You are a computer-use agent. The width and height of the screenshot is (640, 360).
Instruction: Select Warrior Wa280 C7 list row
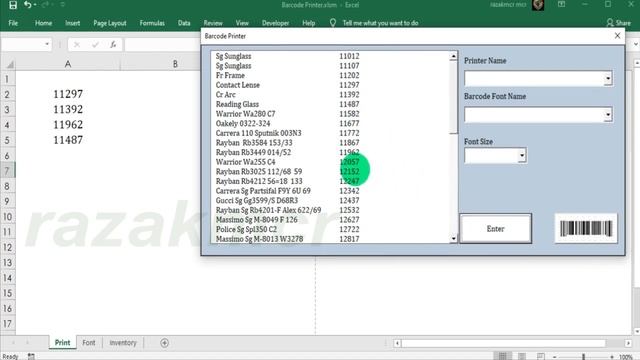(x=331, y=114)
